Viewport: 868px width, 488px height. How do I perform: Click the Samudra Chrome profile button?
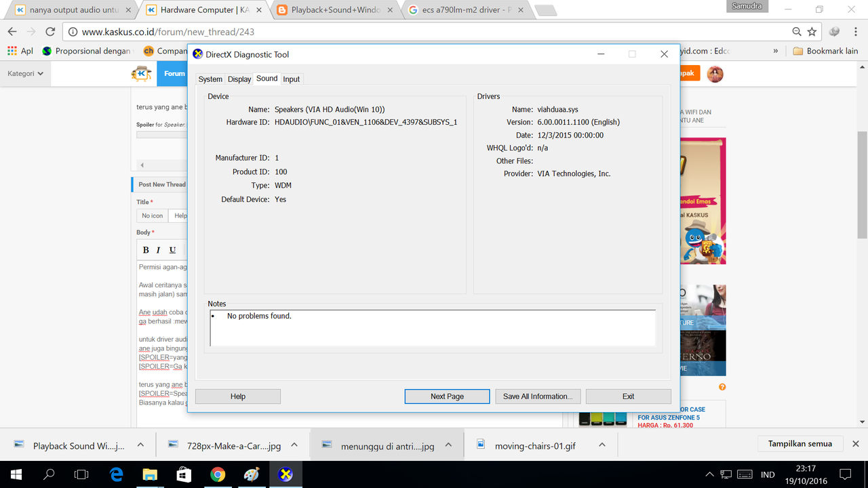pos(747,6)
